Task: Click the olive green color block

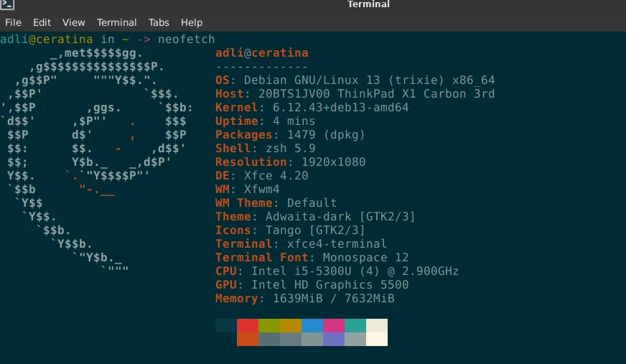Action: pos(269,326)
